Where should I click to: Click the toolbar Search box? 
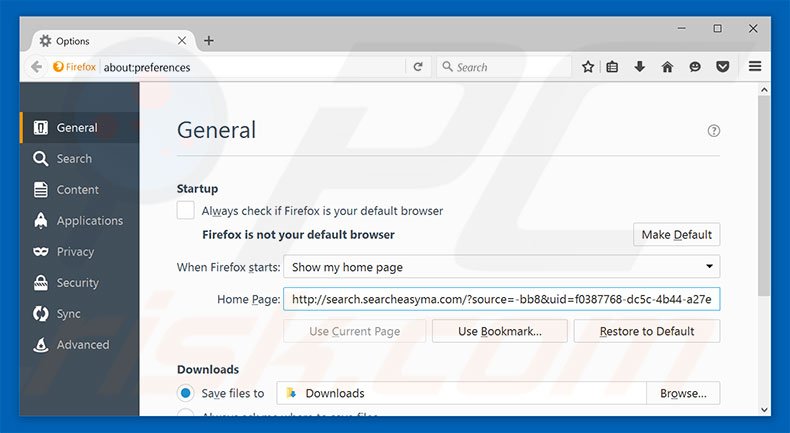[x=504, y=67]
